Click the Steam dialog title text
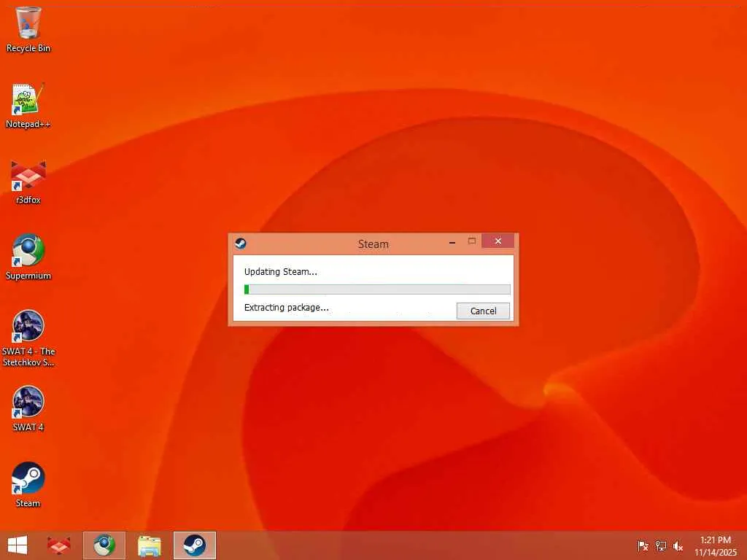 (x=373, y=244)
